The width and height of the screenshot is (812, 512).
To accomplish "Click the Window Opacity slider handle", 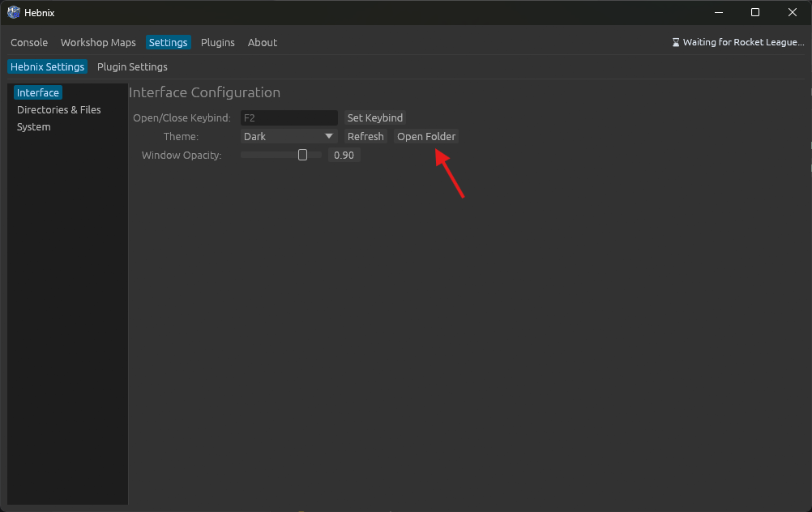I will tap(302, 155).
